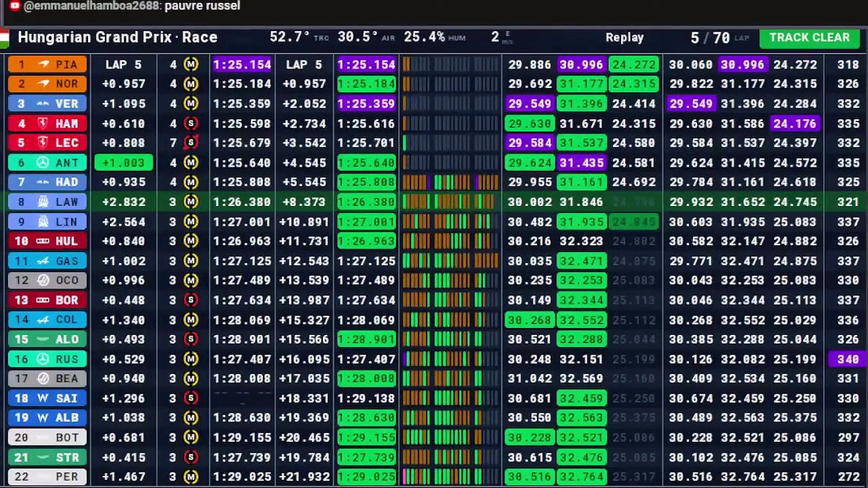Select the Williams W logo next to SAI
The width and height of the screenshot is (868, 488).
tap(43, 399)
